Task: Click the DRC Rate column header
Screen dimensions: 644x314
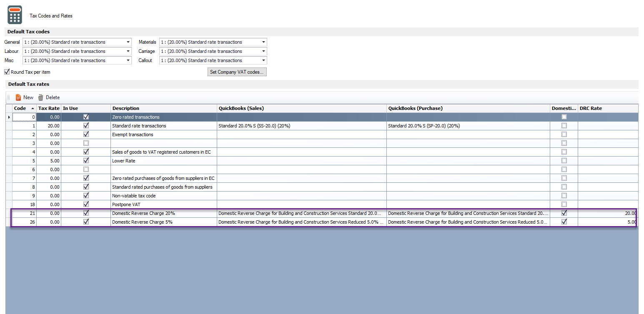Action: (608, 108)
